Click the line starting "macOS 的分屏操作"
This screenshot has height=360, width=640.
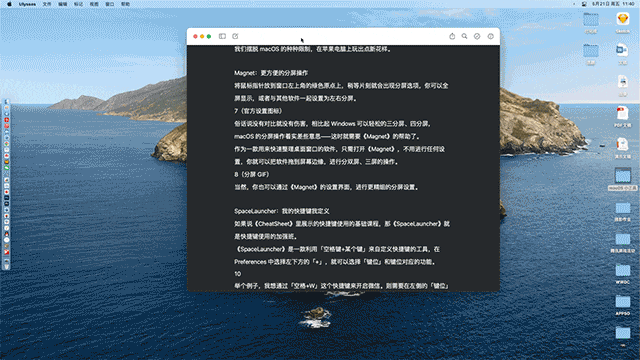tap(327, 136)
